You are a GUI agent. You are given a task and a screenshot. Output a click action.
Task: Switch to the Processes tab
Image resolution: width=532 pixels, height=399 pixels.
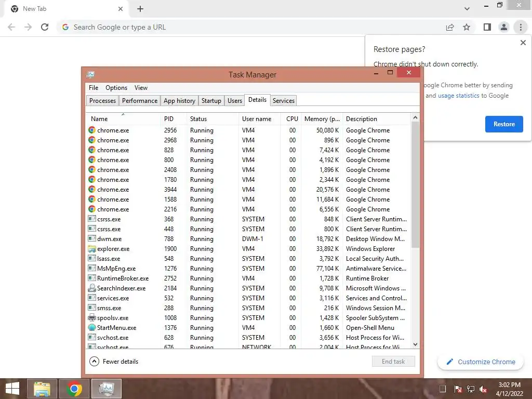click(102, 101)
